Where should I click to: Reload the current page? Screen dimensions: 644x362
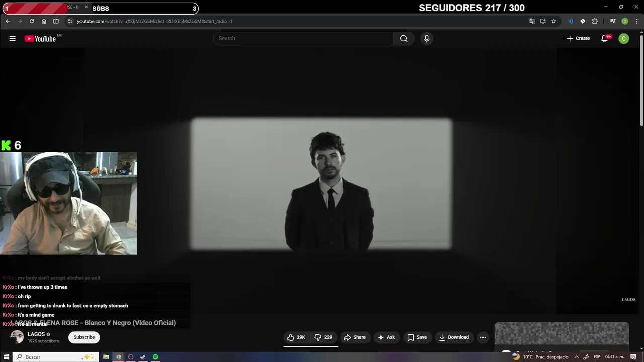tap(32, 21)
